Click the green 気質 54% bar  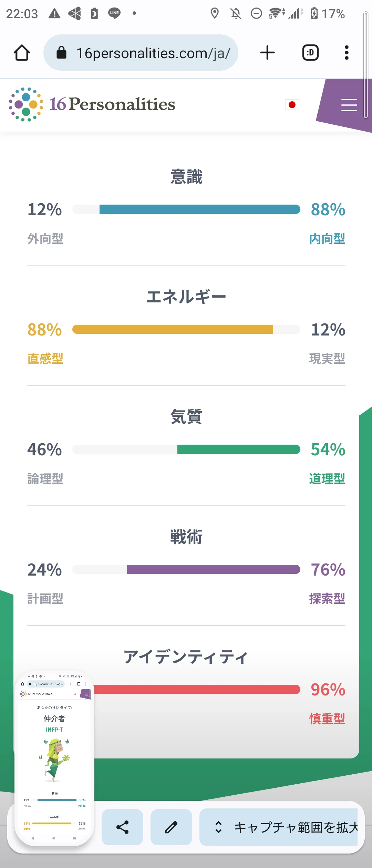tap(239, 449)
